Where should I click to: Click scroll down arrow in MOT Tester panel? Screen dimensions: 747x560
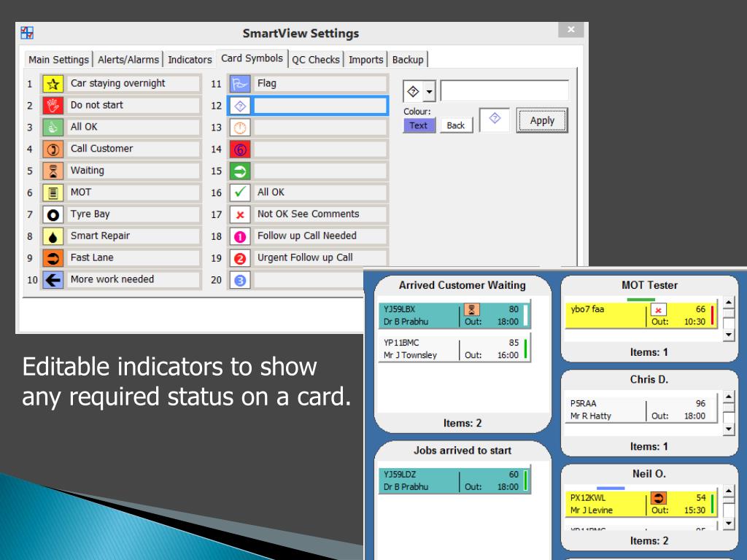pos(729,335)
